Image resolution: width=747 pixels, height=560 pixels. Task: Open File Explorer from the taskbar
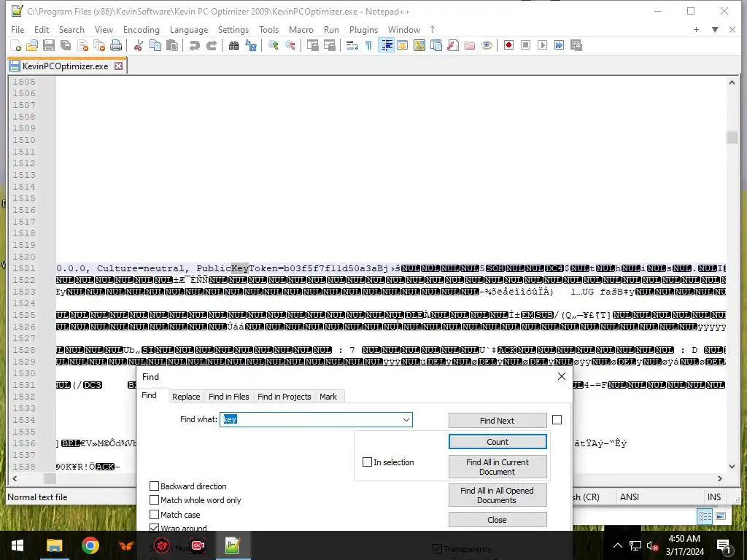[x=54, y=545]
